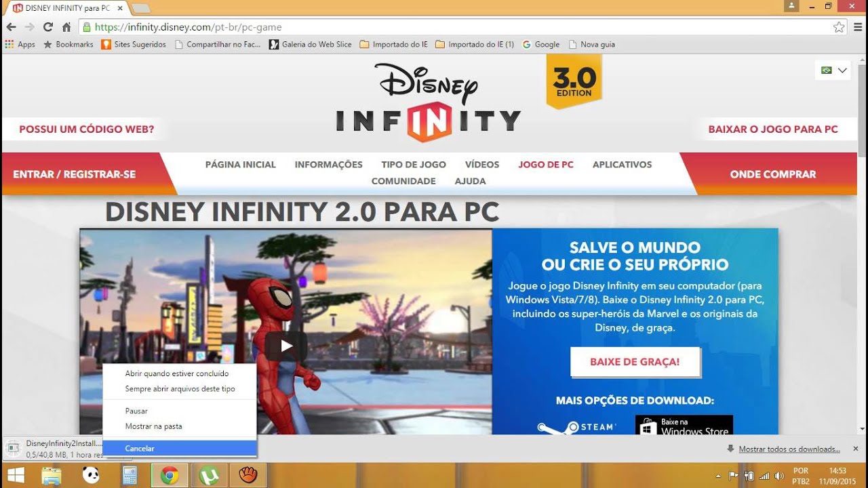Open JOGO DE PC nav item

546,165
